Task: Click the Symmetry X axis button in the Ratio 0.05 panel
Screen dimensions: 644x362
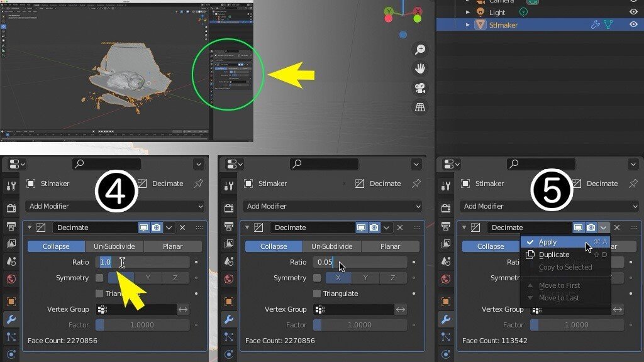Action: (x=338, y=278)
